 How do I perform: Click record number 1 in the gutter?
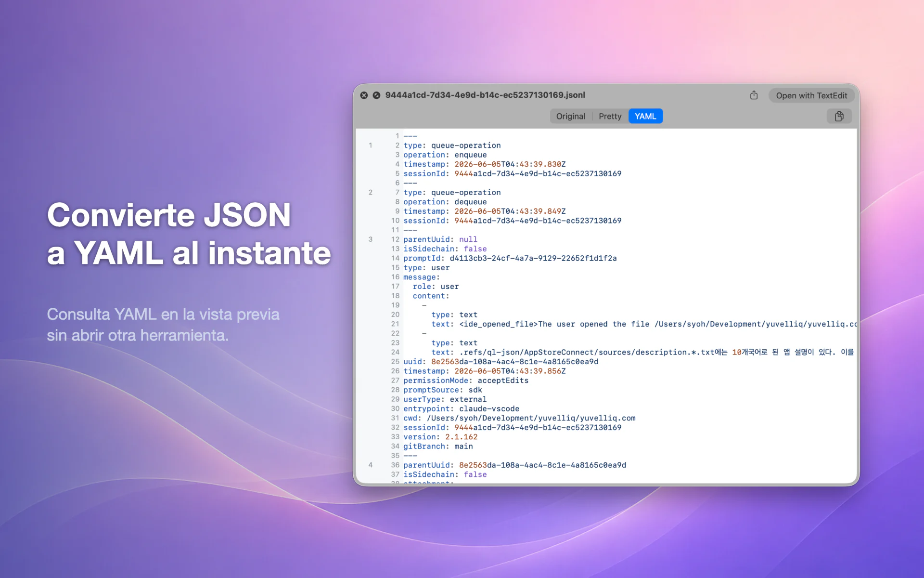point(371,145)
